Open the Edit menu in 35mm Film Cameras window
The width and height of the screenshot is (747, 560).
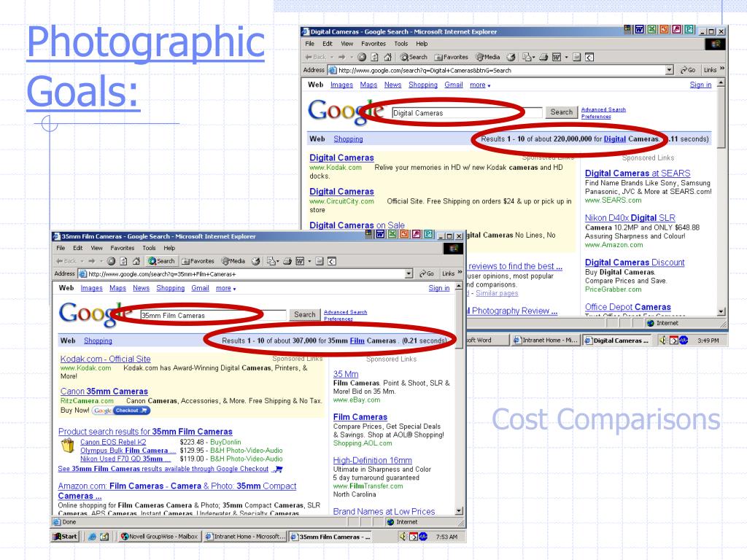click(x=77, y=248)
